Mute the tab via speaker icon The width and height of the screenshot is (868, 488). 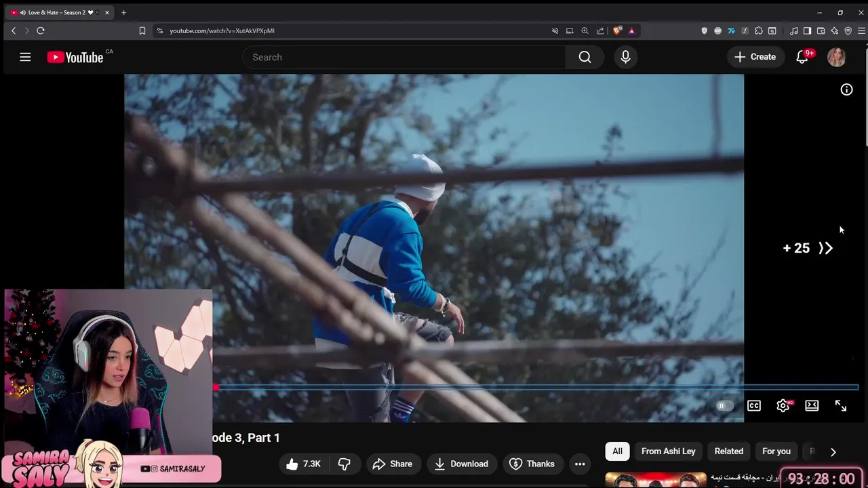click(x=23, y=12)
